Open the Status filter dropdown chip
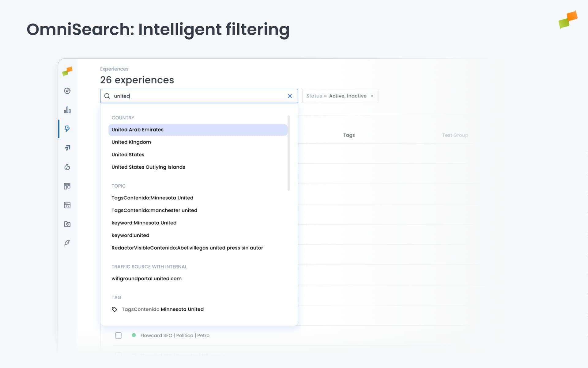This screenshot has width=588, height=368. (336, 96)
